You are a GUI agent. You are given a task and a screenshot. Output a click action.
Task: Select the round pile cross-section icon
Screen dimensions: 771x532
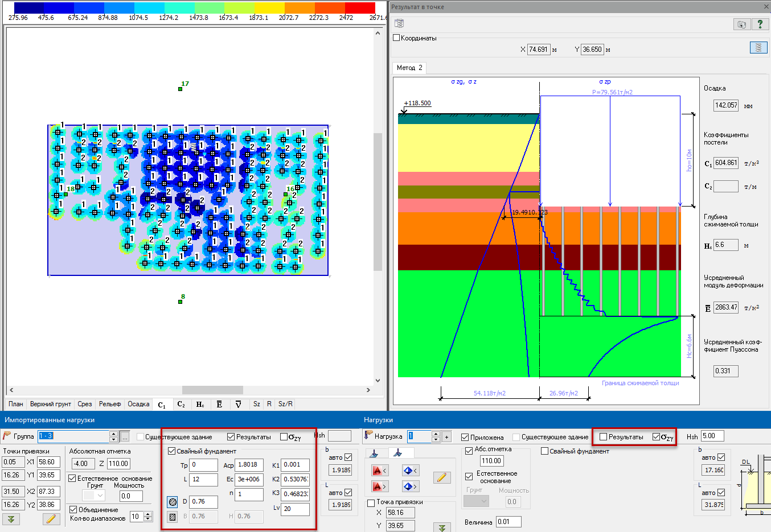pos(173,502)
